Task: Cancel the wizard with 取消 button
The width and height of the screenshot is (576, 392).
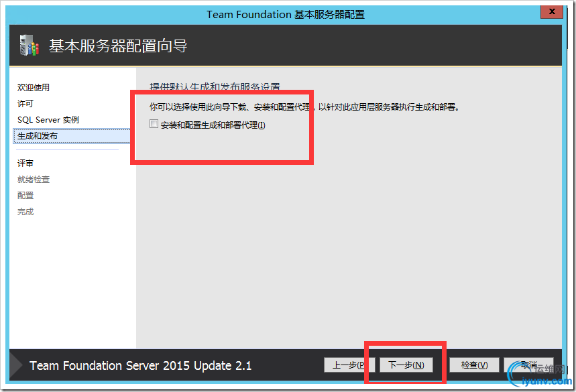Action: point(528,365)
